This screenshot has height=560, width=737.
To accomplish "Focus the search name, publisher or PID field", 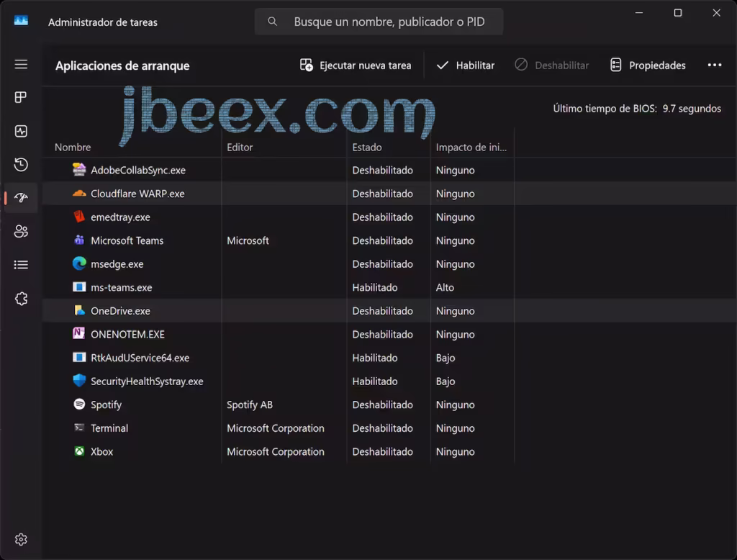I will (379, 21).
